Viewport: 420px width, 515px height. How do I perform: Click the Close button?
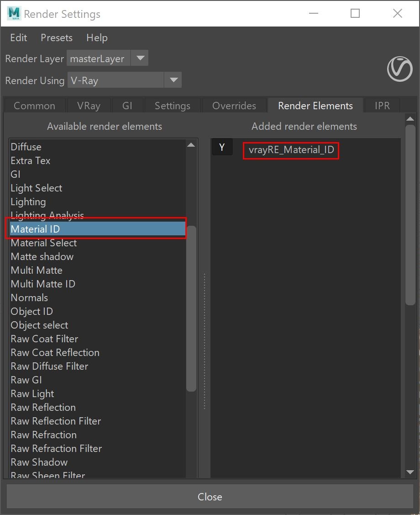pyautogui.click(x=210, y=497)
